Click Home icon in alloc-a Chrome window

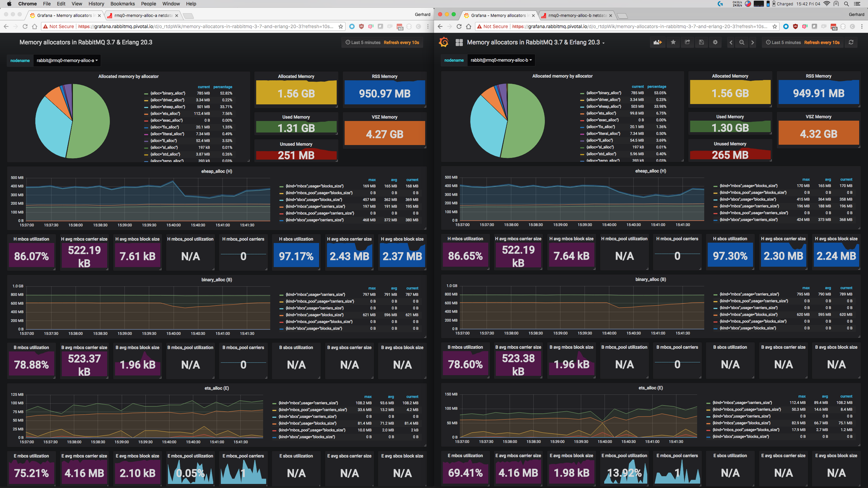(35, 26)
